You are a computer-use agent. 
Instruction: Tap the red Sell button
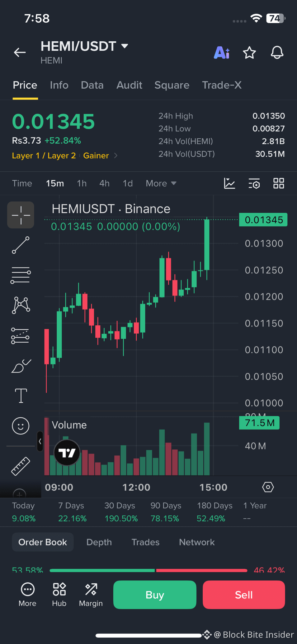coord(244,595)
